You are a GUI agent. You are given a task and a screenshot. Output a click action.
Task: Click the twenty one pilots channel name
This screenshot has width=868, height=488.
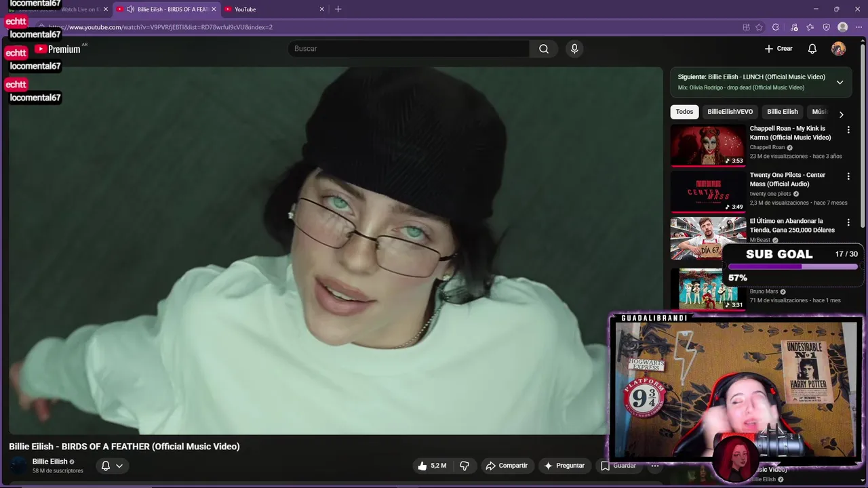770,194
